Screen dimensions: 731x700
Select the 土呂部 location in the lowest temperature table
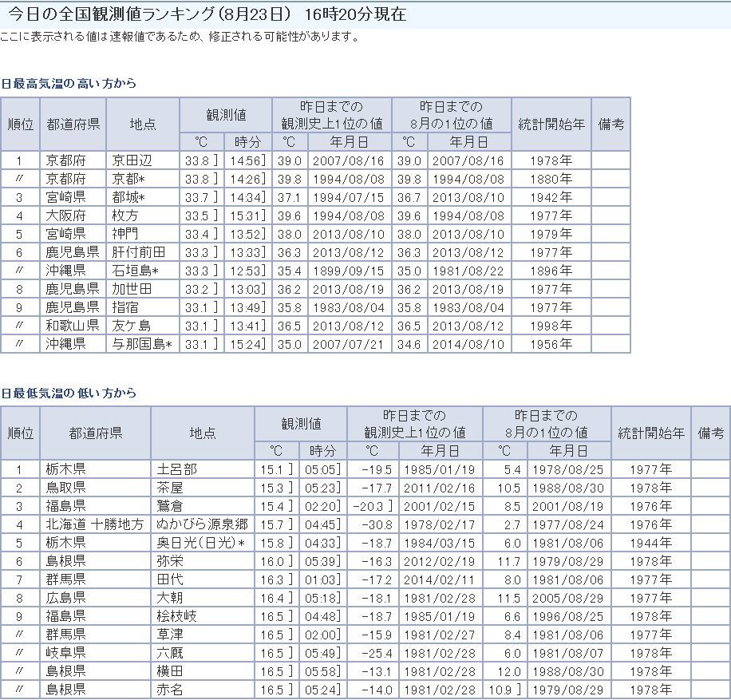coord(177,469)
